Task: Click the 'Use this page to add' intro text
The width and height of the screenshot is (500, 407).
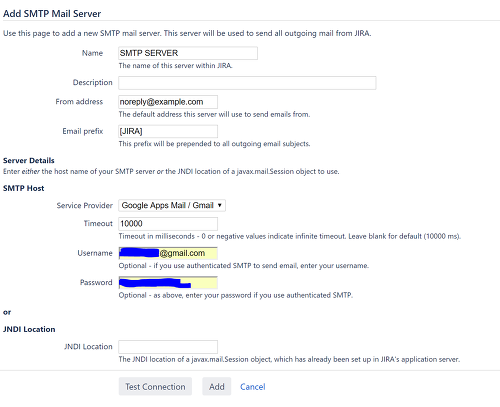Action: coord(187,33)
